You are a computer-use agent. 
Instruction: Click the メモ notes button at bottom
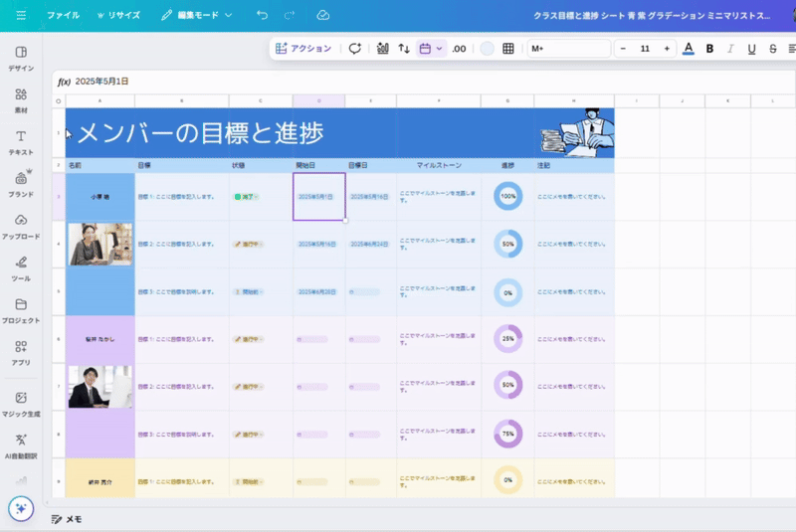(67, 519)
